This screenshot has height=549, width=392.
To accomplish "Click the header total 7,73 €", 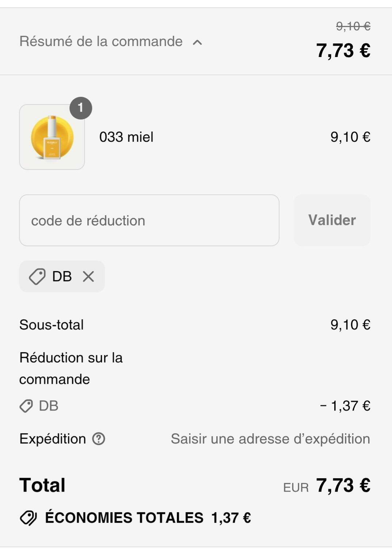I will (343, 50).
